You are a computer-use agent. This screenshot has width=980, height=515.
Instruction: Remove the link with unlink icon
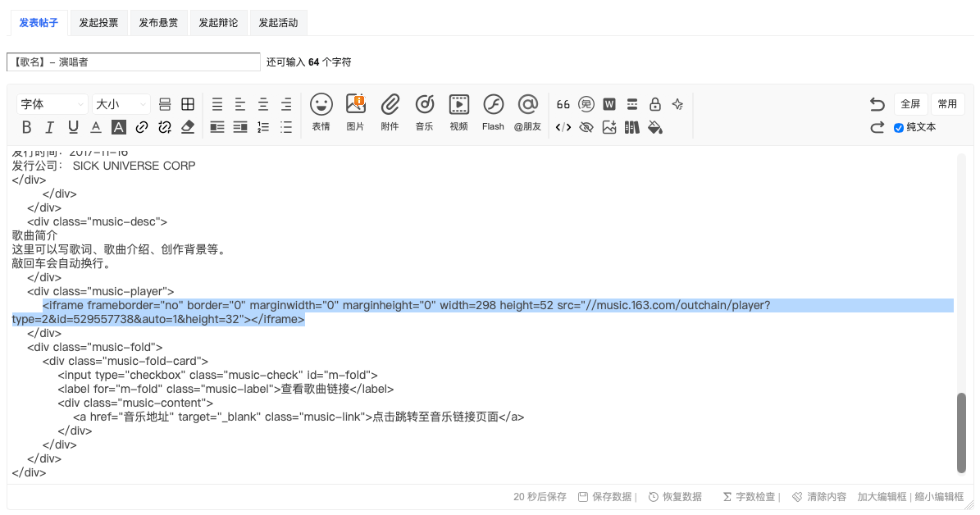point(164,127)
